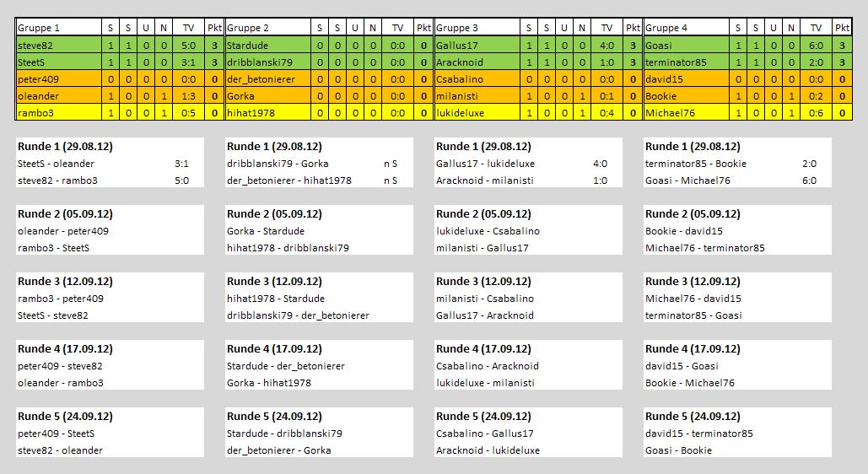Click the Pkt header of Gruppe 4

click(x=842, y=28)
